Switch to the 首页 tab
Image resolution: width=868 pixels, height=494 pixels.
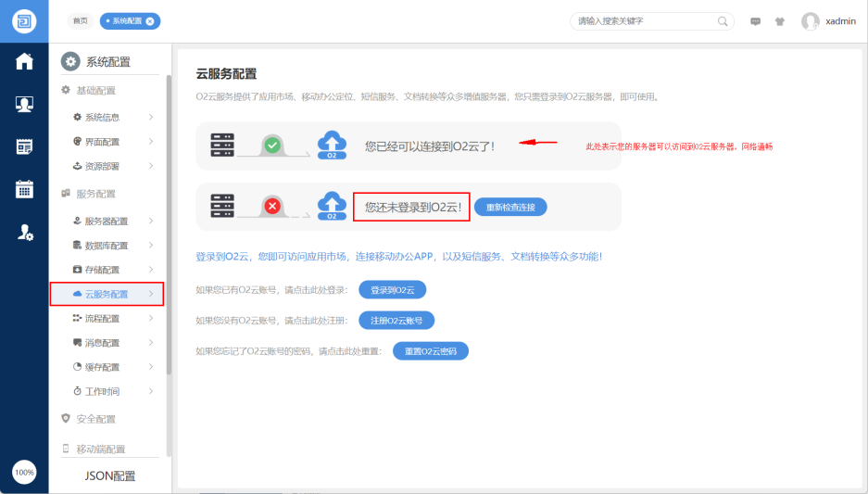[x=81, y=20]
